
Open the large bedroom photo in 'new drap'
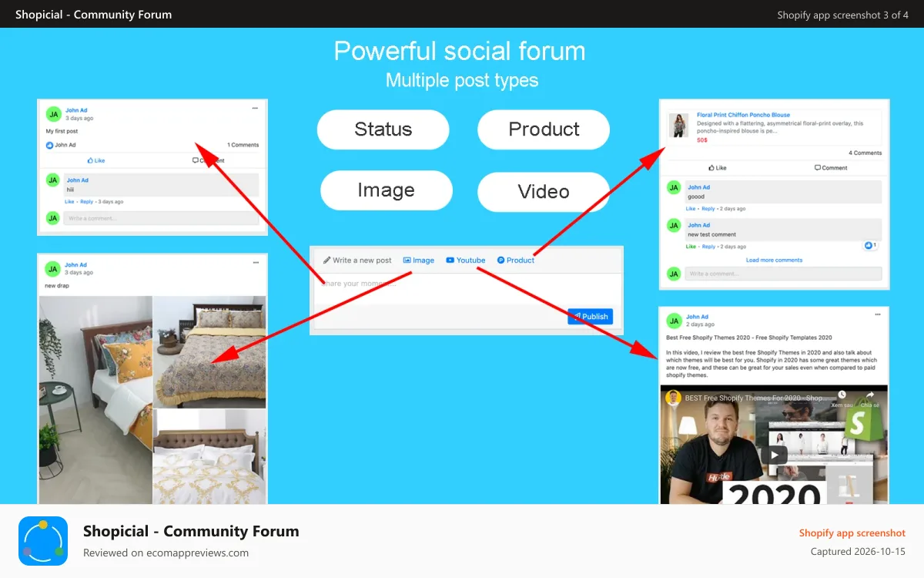click(95, 399)
